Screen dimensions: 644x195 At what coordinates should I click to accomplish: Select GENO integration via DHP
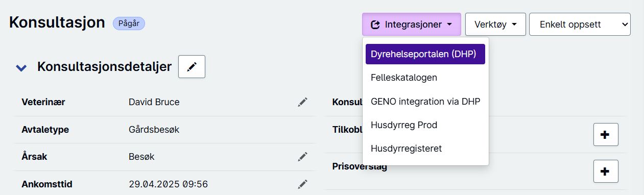coord(425,101)
